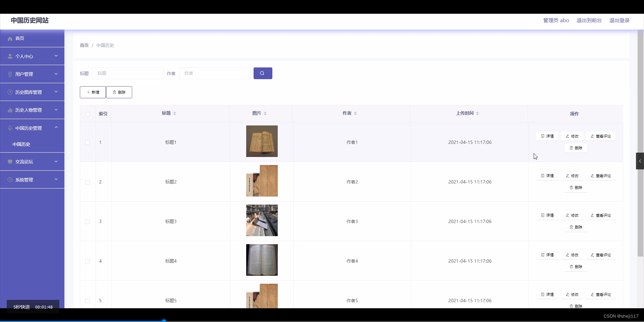The width and height of the screenshot is (644, 322).
Task: Click inside the 作者 search input field
Action: (x=215, y=73)
